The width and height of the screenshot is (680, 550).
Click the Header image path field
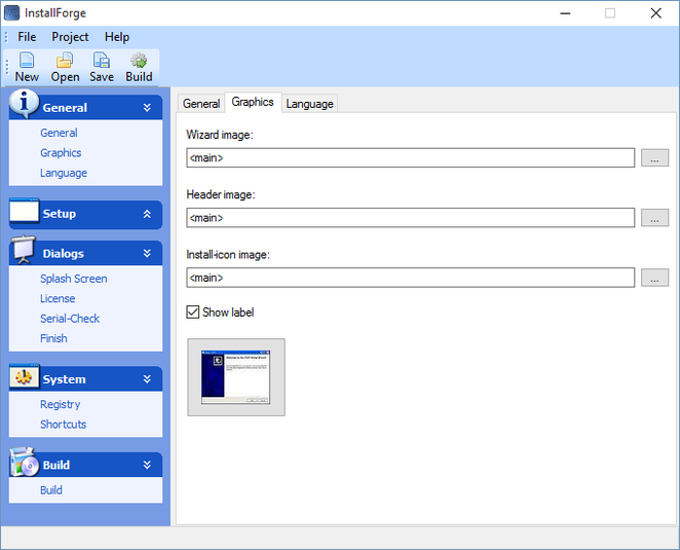point(411,218)
